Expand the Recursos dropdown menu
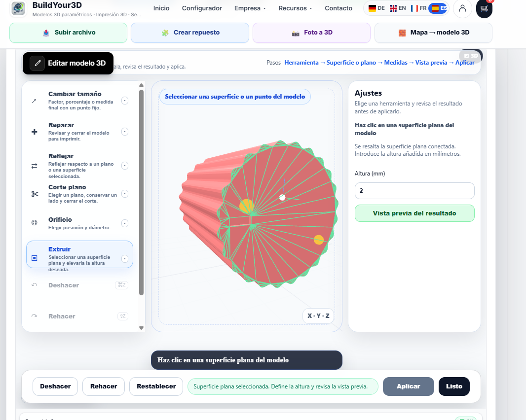526x420 pixels. 295,8
